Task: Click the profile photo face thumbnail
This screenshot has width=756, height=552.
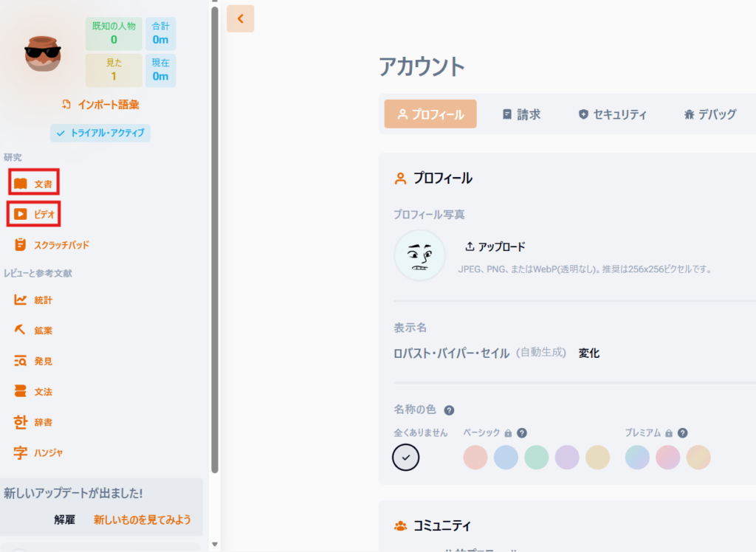Action: 419,255
